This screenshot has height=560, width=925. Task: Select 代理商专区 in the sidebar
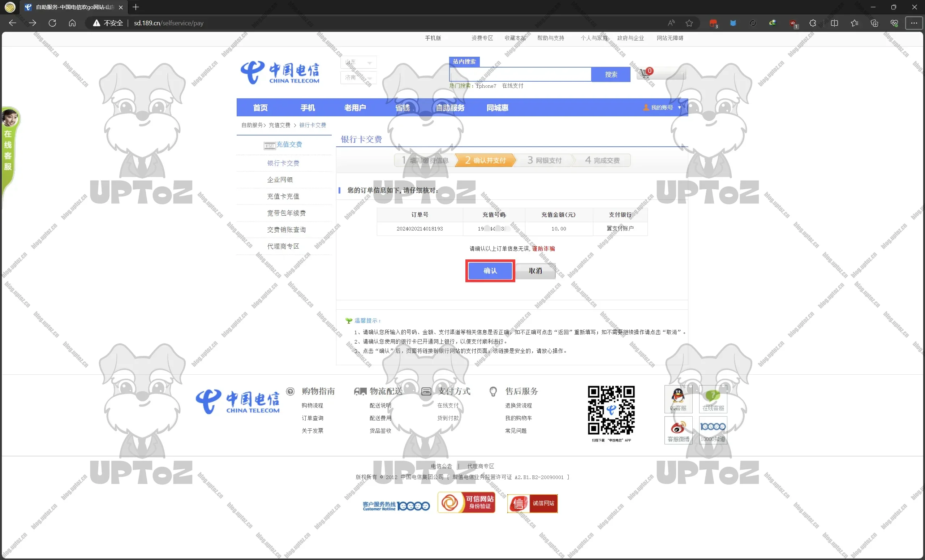pyautogui.click(x=283, y=246)
